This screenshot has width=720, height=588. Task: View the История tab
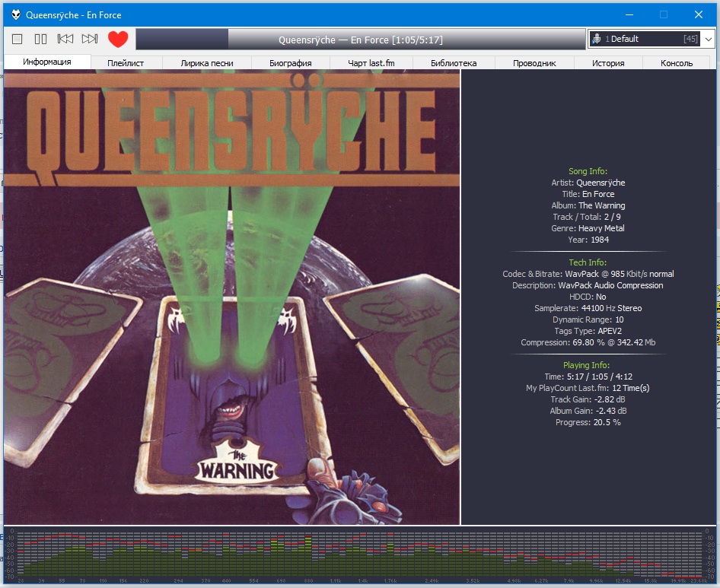click(x=608, y=63)
